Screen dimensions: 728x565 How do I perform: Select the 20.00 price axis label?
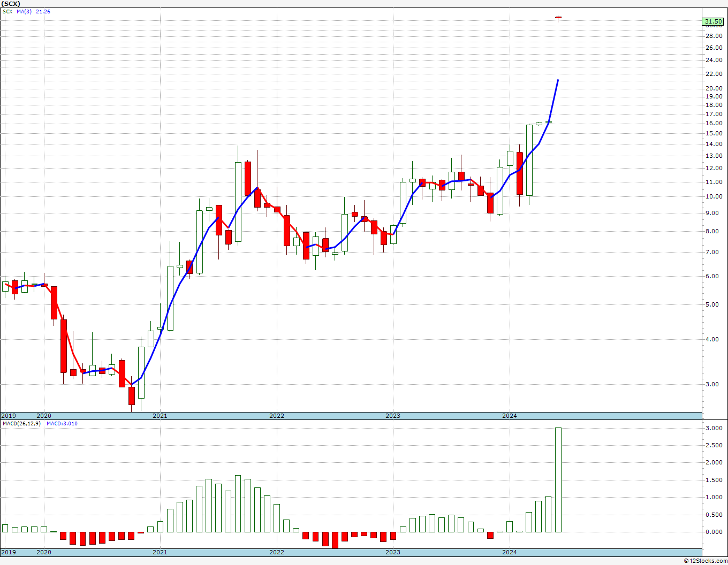[714, 89]
